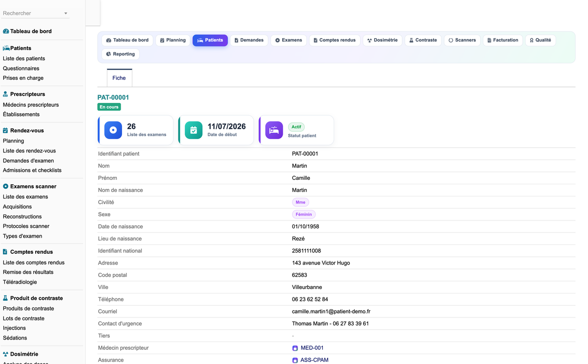The height and width of the screenshot is (364, 588).
Task: Click the Mme civilité badge
Action: pyautogui.click(x=300, y=202)
